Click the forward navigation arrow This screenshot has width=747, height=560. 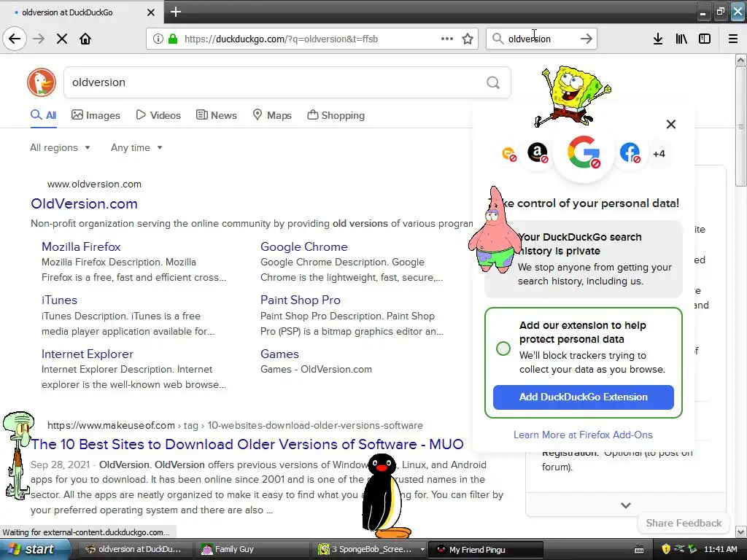click(x=39, y=39)
